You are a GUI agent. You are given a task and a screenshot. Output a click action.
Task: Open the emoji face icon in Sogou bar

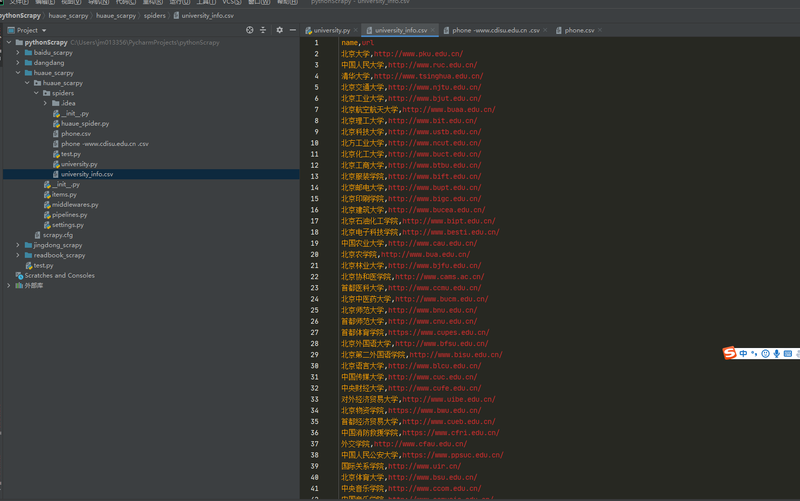[x=765, y=354]
